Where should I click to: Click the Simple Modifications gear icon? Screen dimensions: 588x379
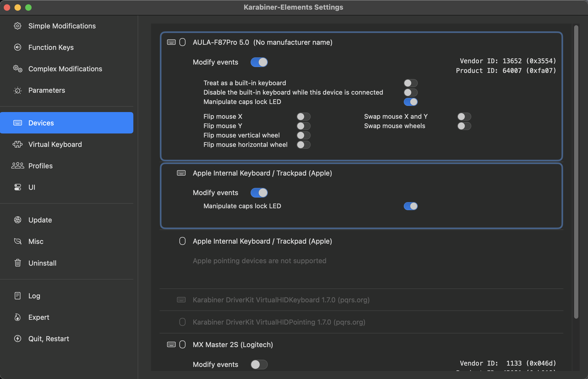(x=18, y=26)
